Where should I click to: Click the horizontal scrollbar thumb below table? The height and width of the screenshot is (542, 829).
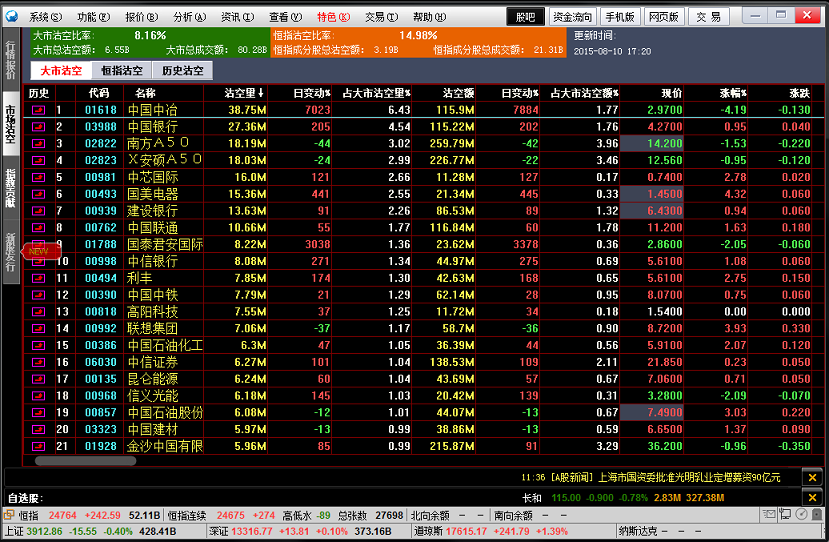(x=71, y=461)
